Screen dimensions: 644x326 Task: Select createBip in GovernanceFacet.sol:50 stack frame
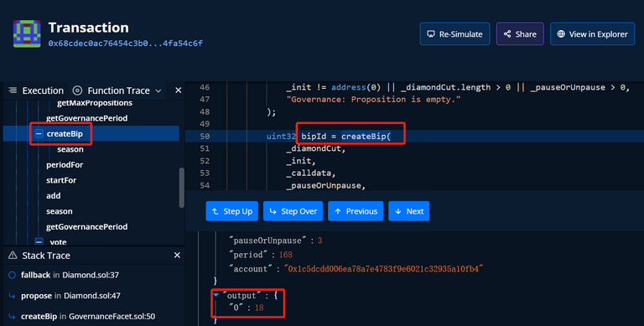pos(88,317)
